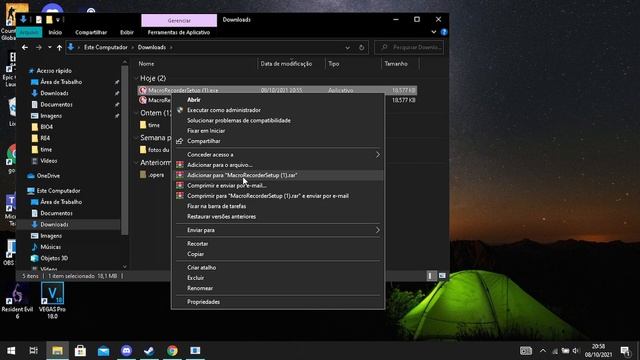The height and width of the screenshot is (360, 640).
Task: Expand the ribbon with the chevron
Action: [x=433, y=32]
